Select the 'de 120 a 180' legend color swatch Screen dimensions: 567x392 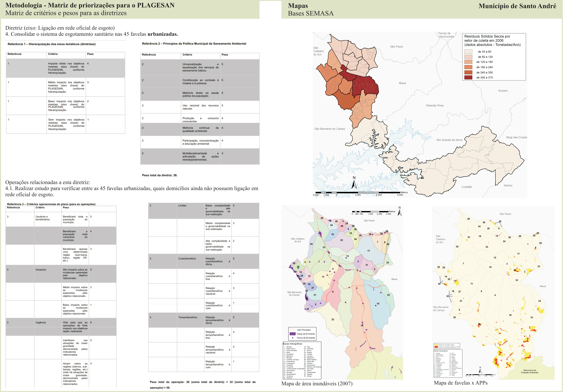tap(468, 62)
